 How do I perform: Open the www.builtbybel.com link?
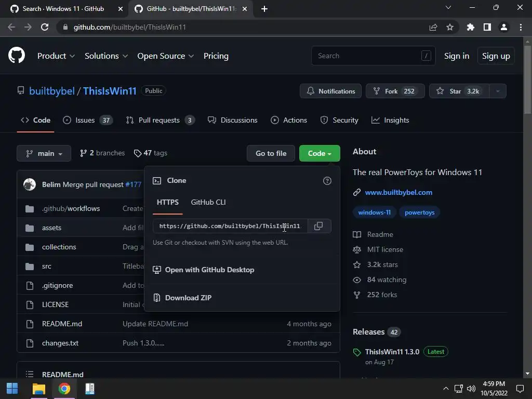[398, 192]
